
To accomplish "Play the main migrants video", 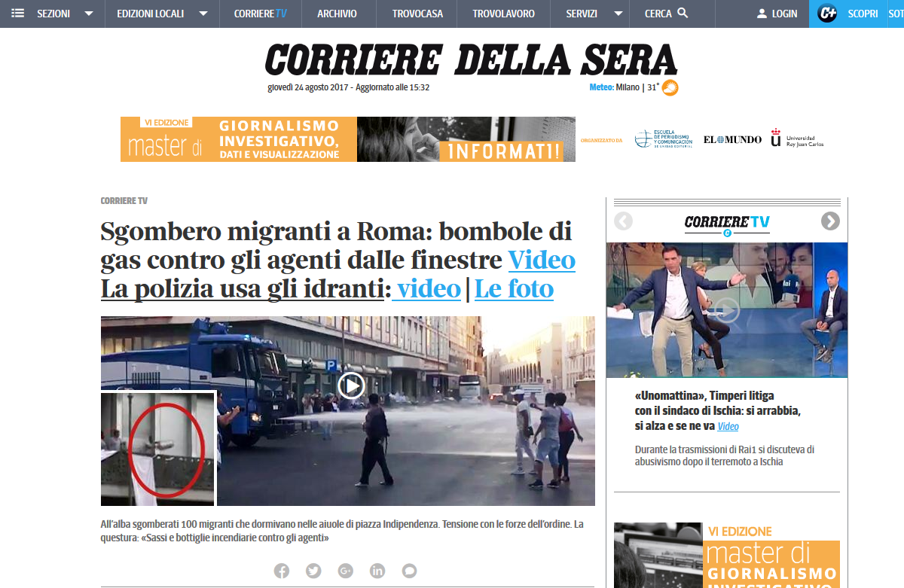I will pyautogui.click(x=351, y=385).
